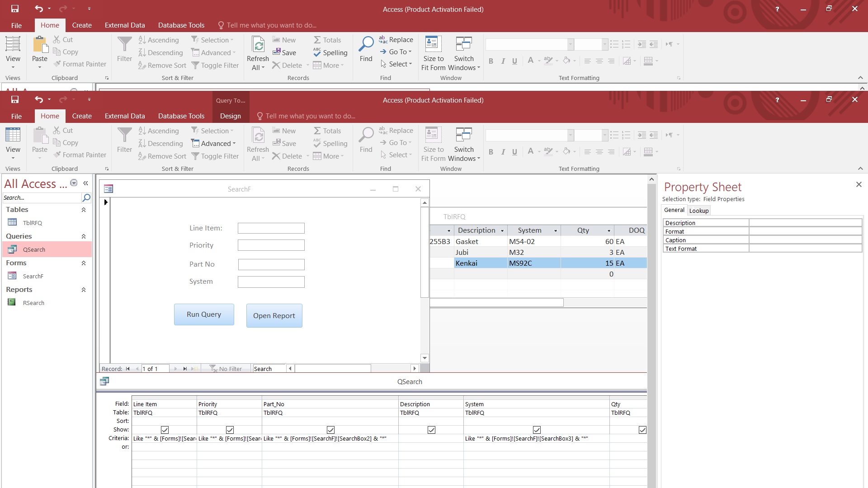Click Filter funnel in upper ribbon
Viewport: 868px width, 488px height.
tap(124, 44)
